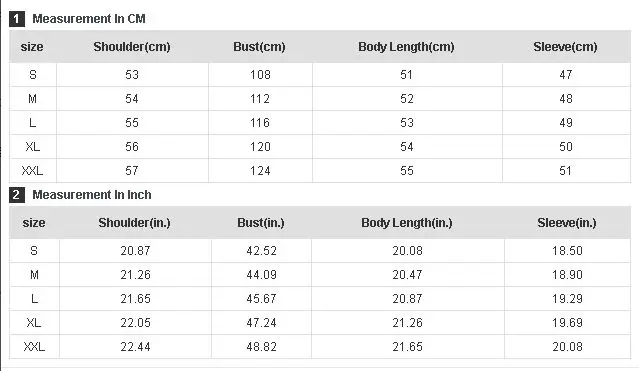Click shoulder value 56 for size XL
Viewport: 639px width, 371px height.
click(x=132, y=147)
